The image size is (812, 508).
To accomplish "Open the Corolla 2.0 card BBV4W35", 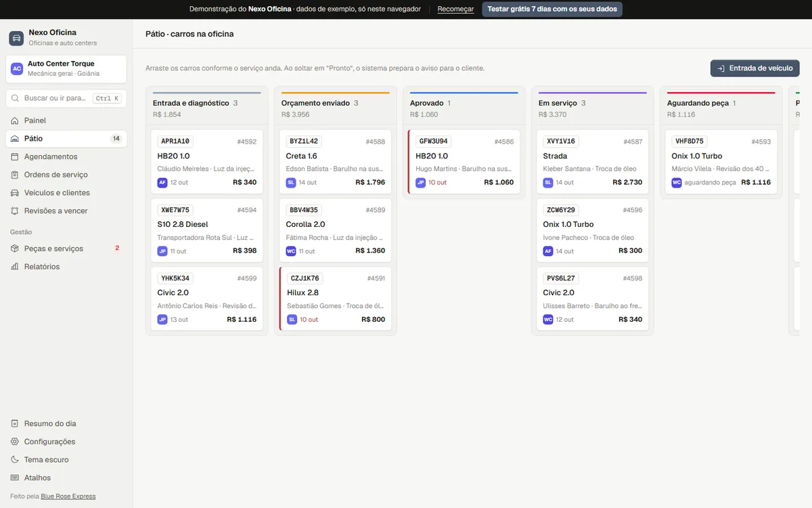I will [x=336, y=230].
